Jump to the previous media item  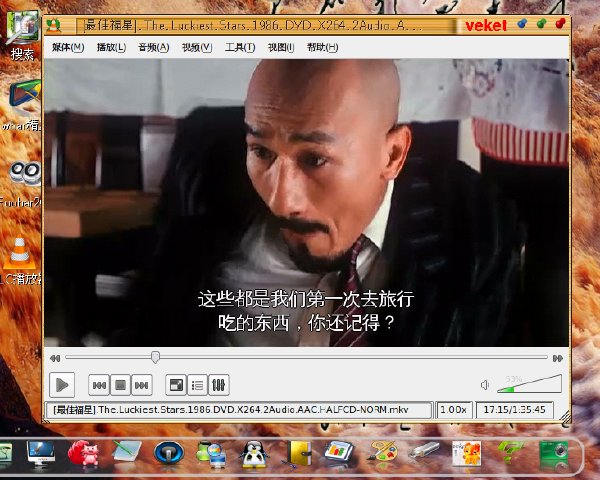coord(99,385)
